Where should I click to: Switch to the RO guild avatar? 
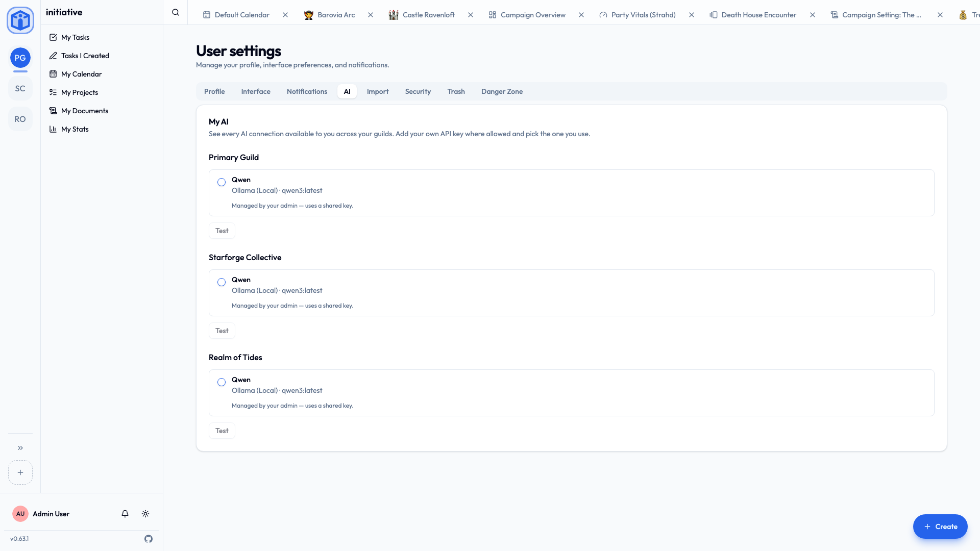(x=20, y=119)
